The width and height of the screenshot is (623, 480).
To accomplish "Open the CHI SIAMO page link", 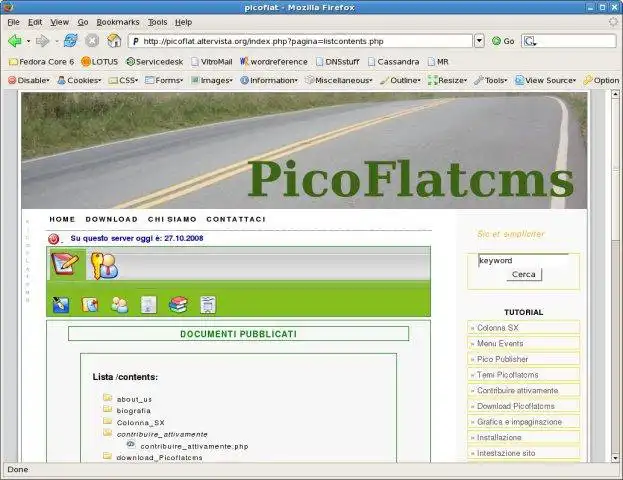I will [x=172, y=219].
